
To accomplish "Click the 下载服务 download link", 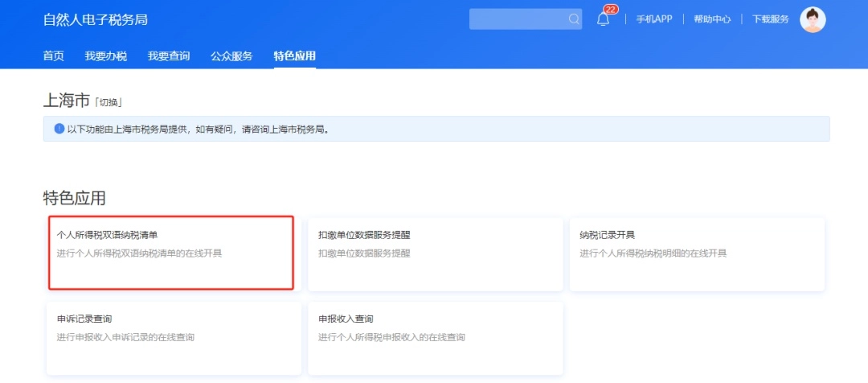I will [770, 19].
